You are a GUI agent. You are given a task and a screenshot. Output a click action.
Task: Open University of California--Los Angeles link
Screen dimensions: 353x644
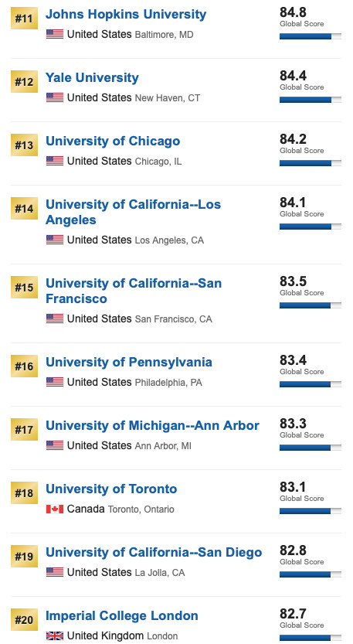pos(133,212)
